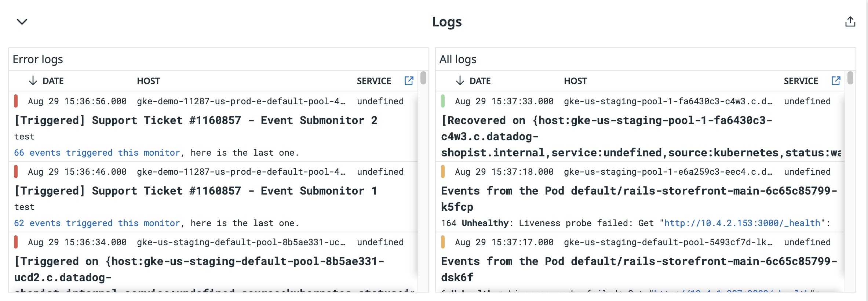Collapse the Logs section chevron
868x301 pixels.
click(x=22, y=22)
